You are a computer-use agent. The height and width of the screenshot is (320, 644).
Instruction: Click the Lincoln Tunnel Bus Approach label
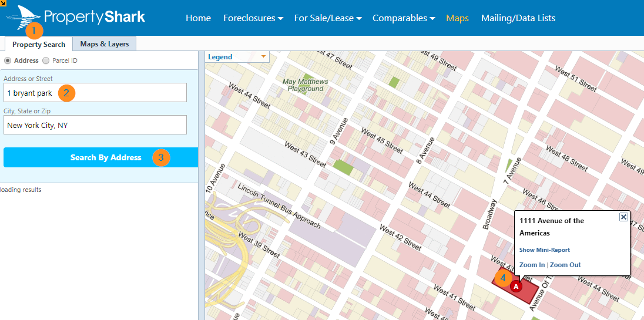tap(279, 206)
